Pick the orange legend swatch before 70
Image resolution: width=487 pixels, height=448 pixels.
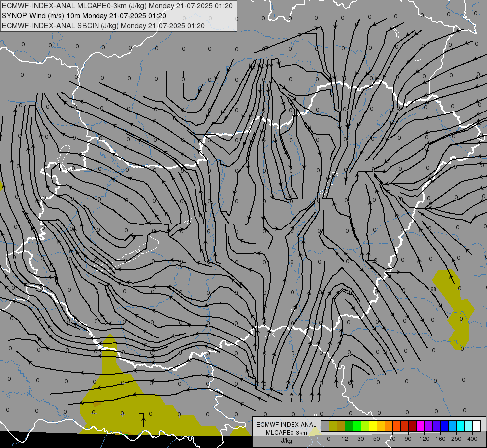389,426
